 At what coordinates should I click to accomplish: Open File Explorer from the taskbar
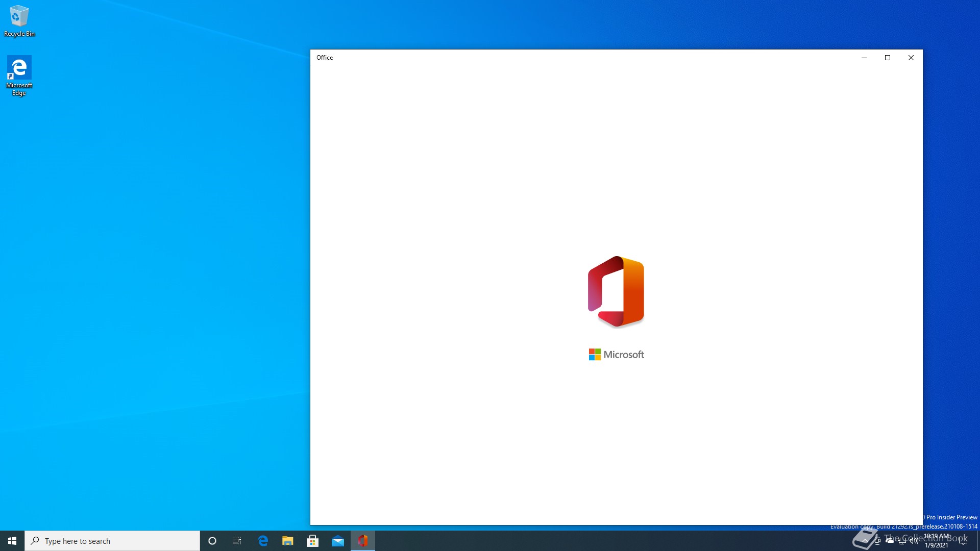[x=288, y=541]
